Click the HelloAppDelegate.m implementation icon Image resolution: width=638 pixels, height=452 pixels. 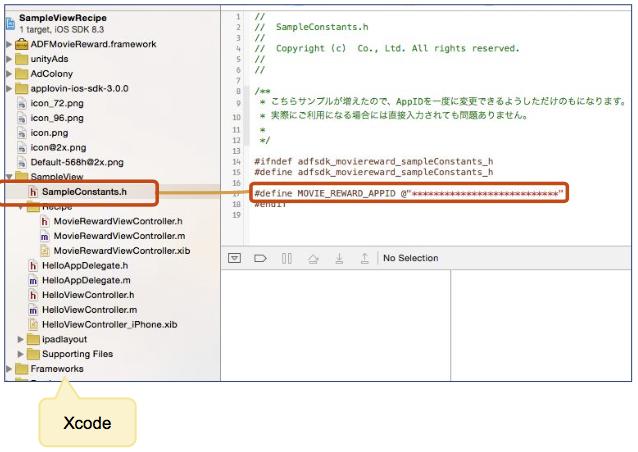click(x=33, y=280)
